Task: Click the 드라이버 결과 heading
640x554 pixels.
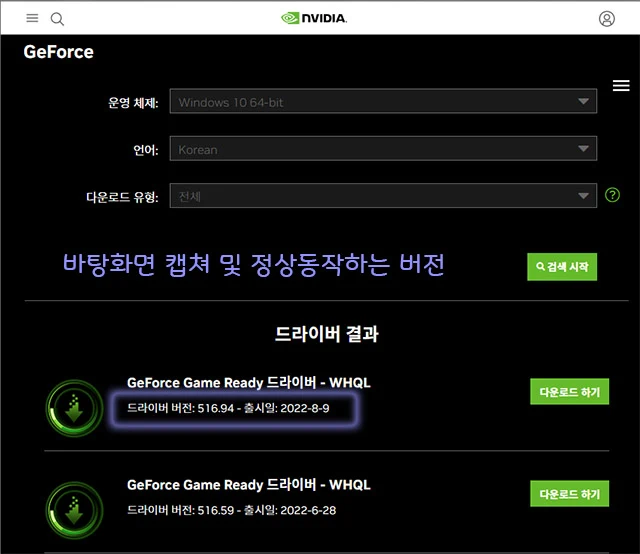Action: pos(327,334)
